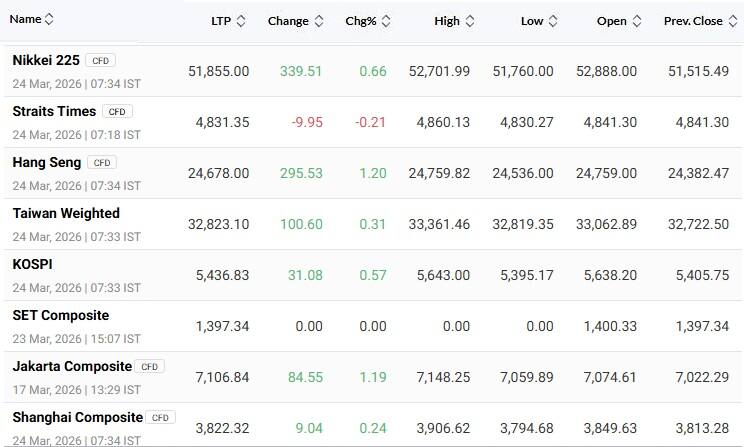Select Nikkei 225 open value 52,888.00

point(606,71)
